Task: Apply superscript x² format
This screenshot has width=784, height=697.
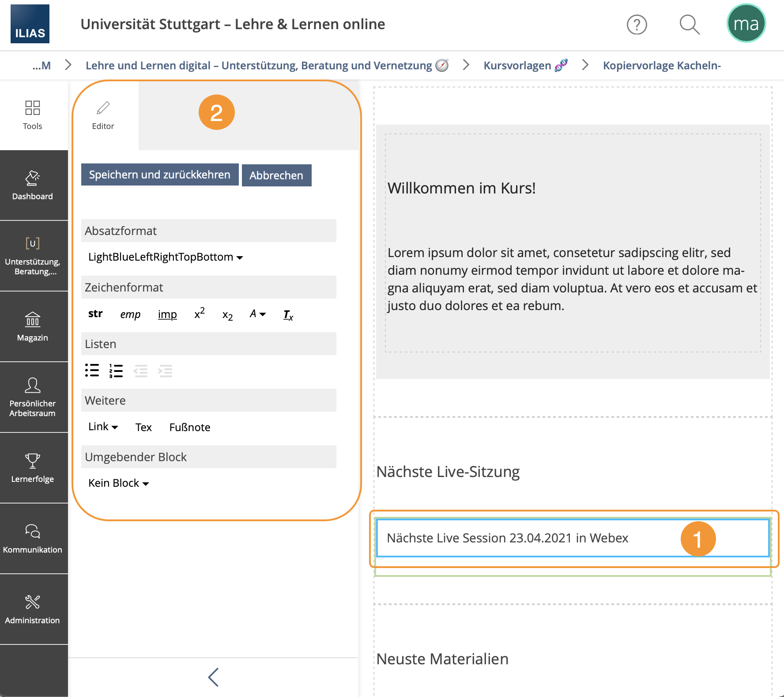Action: [x=200, y=313]
